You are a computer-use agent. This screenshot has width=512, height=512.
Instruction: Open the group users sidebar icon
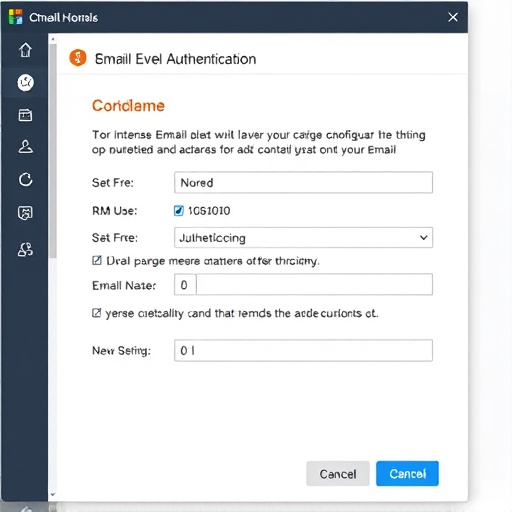pyautogui.click(x=25, y=249)
